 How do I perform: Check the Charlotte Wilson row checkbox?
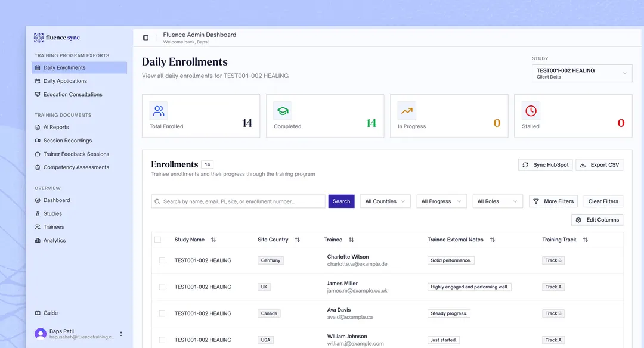click(162, 260)
